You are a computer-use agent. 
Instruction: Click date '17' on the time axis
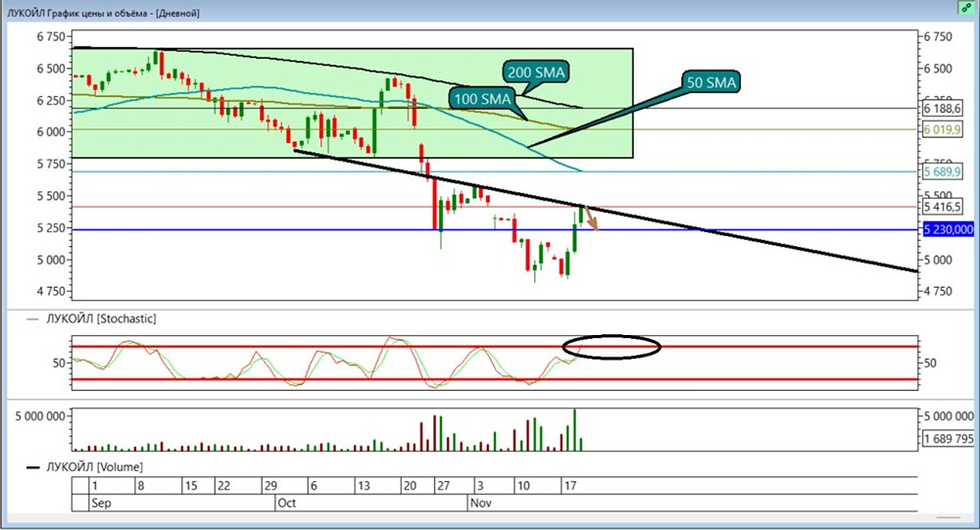click(x=570, y=486)
